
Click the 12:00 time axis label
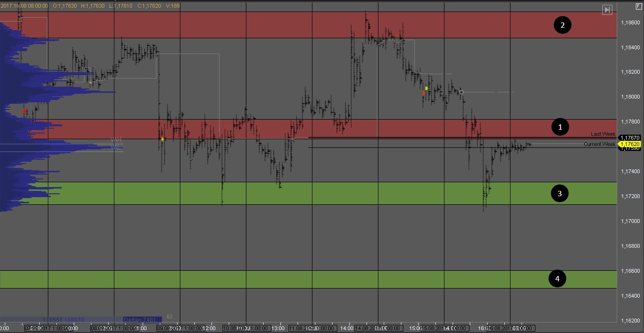tap(210, 329)
